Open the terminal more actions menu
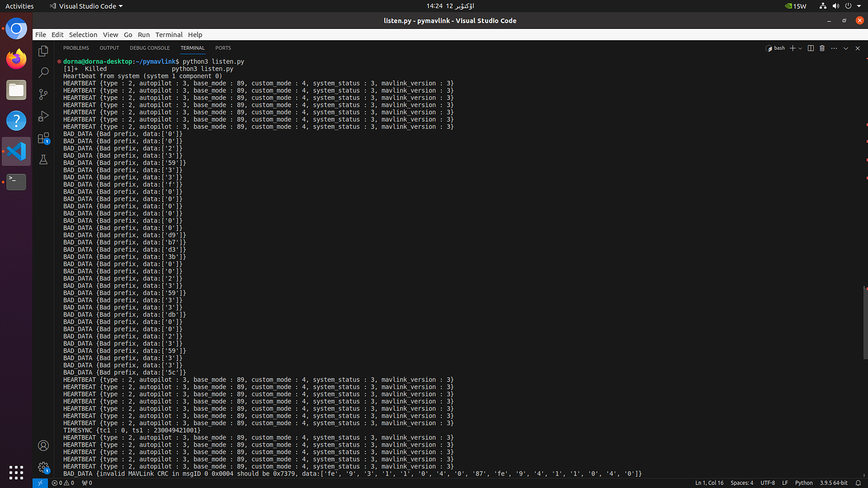Screen dimensions: 868x488 coord(834,48)
